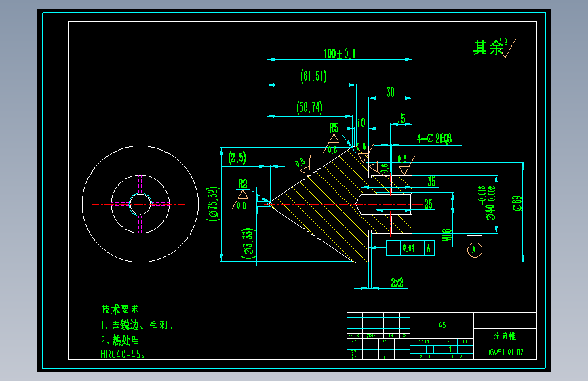Click the "R2" radius label
This screenshot has width=588, height=381.
tap(243, 184)
